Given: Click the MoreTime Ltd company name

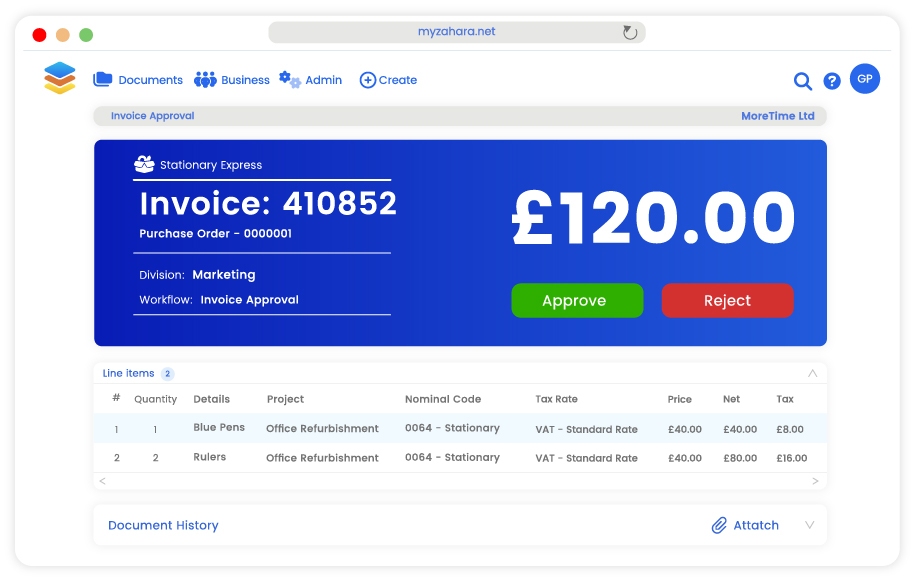Looking at the screenshot, I should (x=778, y=116).
